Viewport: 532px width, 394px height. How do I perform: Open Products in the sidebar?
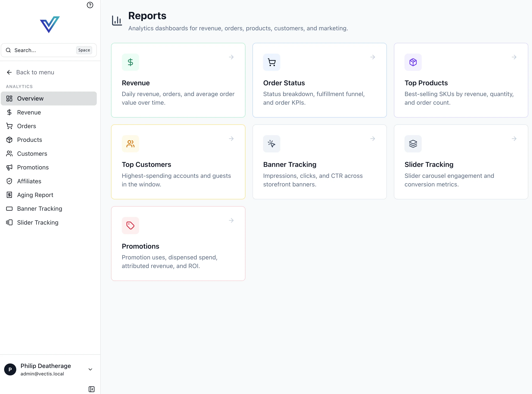[x=49, y=140]
